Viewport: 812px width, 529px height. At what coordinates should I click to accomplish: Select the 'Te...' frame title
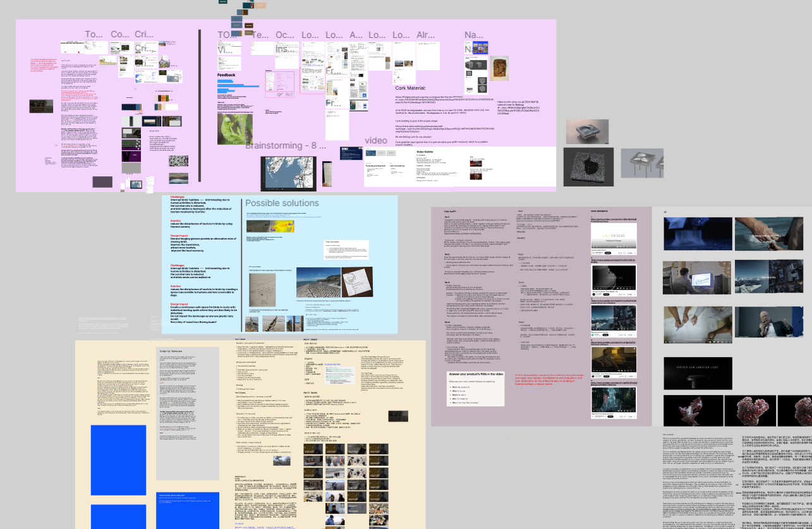[260, 35]
